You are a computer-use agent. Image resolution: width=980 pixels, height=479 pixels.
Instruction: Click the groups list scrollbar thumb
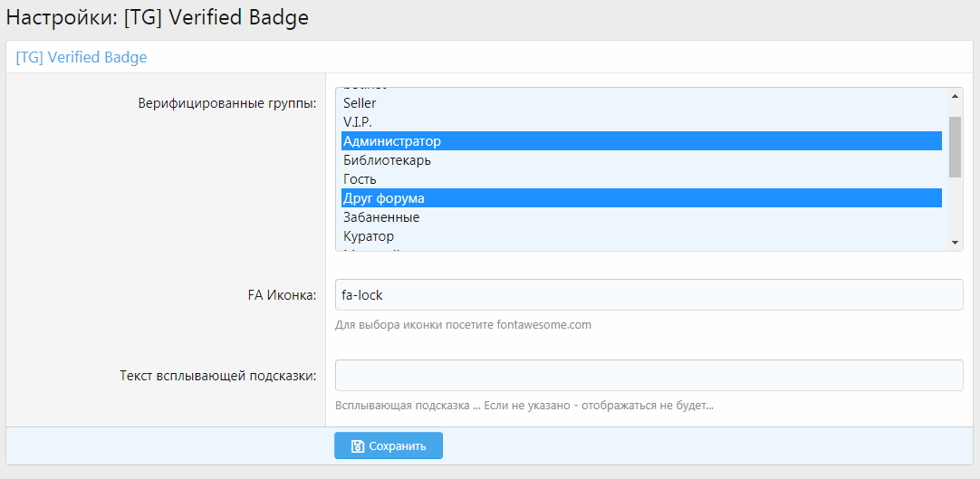click(955, 146)
